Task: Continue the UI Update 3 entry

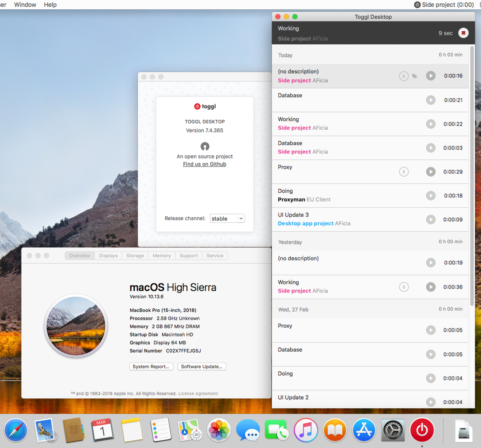Action: (x=431, y=219)
